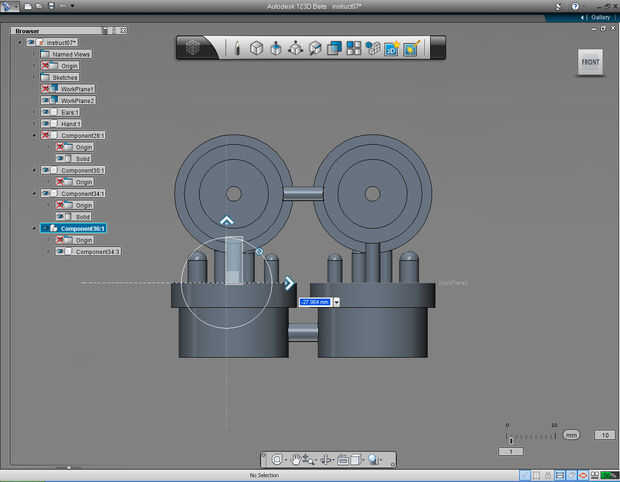The width and height of the screenshot is (620, 482).
Task: Open the Gallery panel
Action: (x=598, y=17)
